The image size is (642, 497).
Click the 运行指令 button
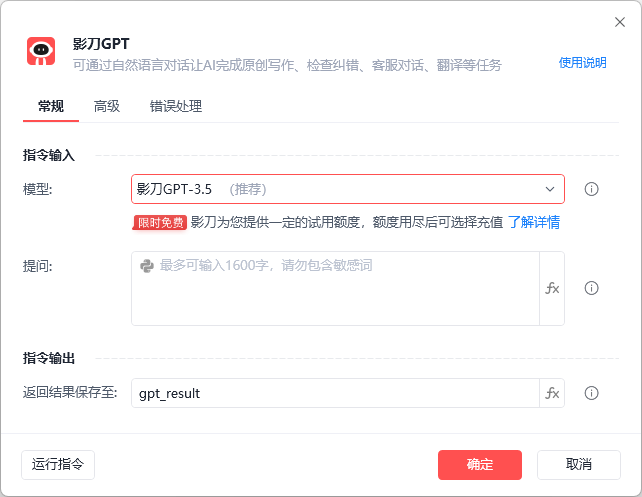point(58,465)
